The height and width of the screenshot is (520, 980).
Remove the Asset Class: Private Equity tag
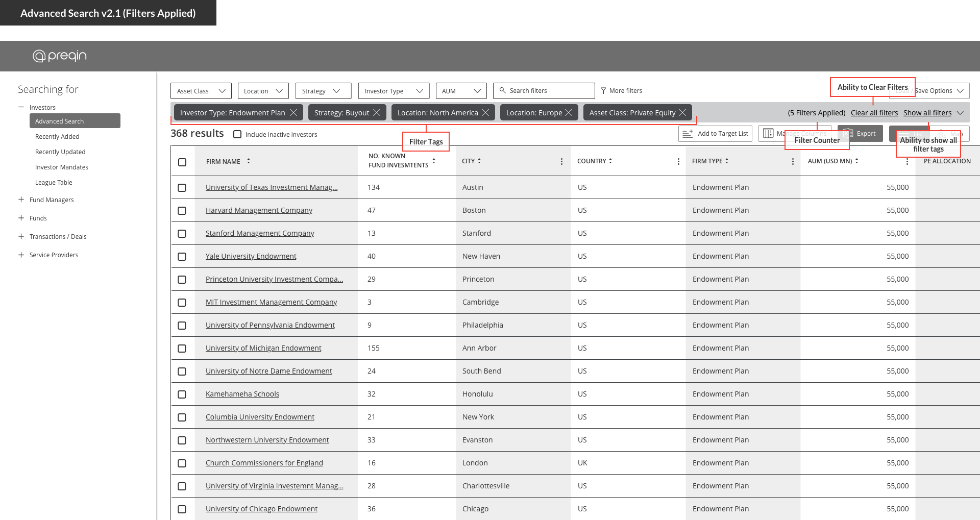coord(682,113)
